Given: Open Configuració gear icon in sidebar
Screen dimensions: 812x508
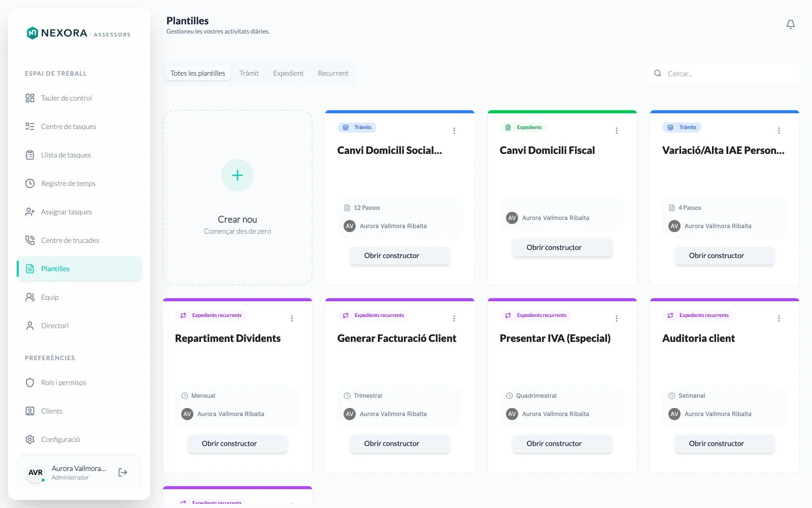Looking at the screenshot, I should click(30, 439).
